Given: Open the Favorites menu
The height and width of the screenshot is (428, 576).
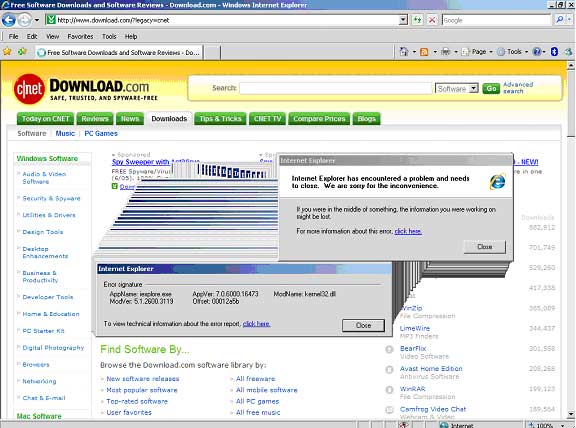Looking at the screenshot, I should pos(80,36).
